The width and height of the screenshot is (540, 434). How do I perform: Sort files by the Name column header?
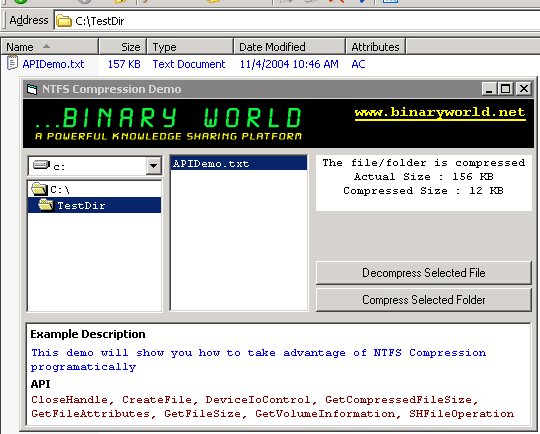coord(50,46)
